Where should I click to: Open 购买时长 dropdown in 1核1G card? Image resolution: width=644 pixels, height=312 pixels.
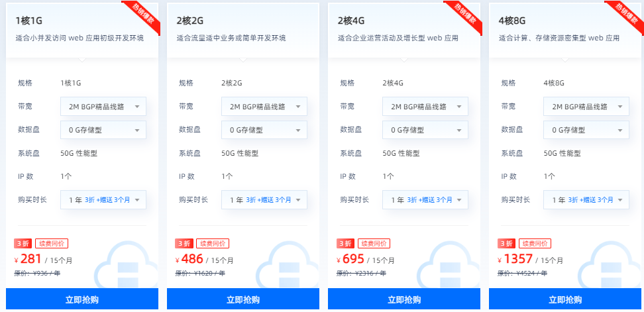point(103,200)
